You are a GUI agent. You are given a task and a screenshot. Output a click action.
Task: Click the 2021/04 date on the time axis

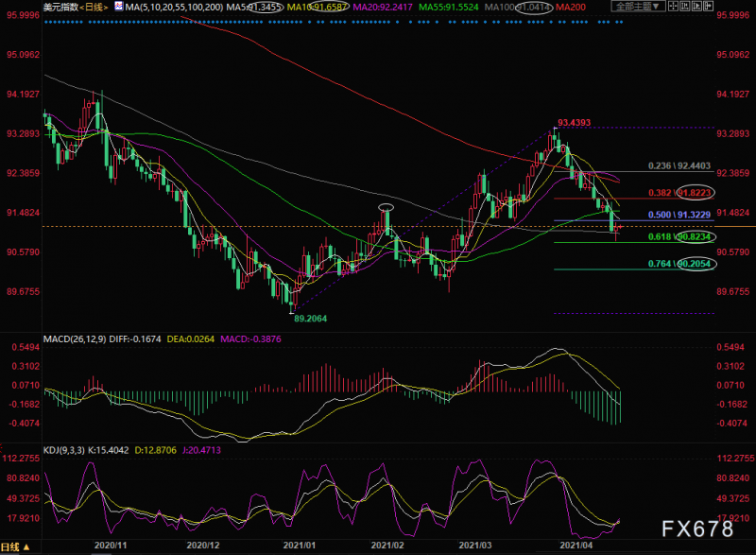(x=576, y=545)
